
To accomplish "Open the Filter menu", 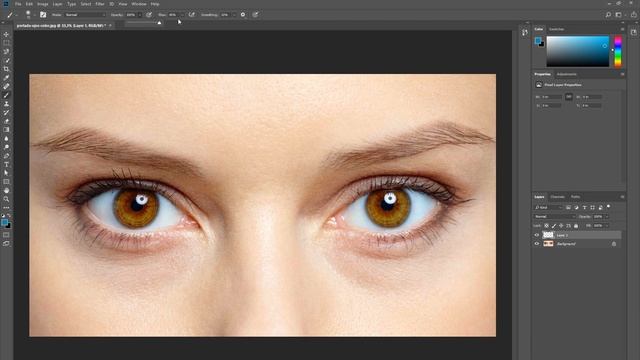I will pos(100,4).
